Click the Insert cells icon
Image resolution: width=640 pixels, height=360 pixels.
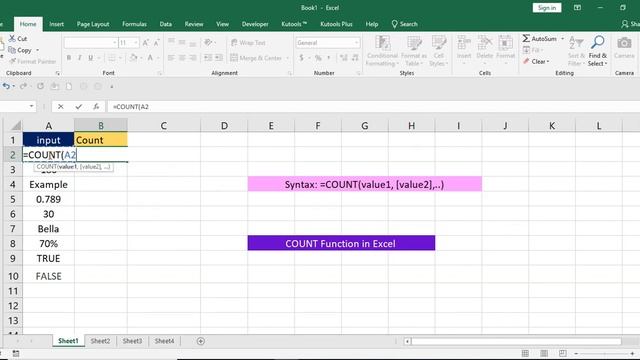tap(464, 43)
